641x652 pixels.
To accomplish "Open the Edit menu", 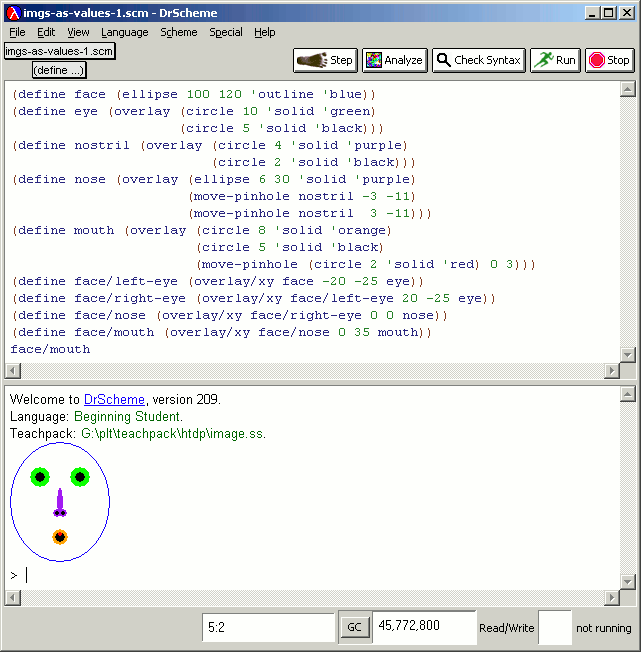I will pos(46,32).
